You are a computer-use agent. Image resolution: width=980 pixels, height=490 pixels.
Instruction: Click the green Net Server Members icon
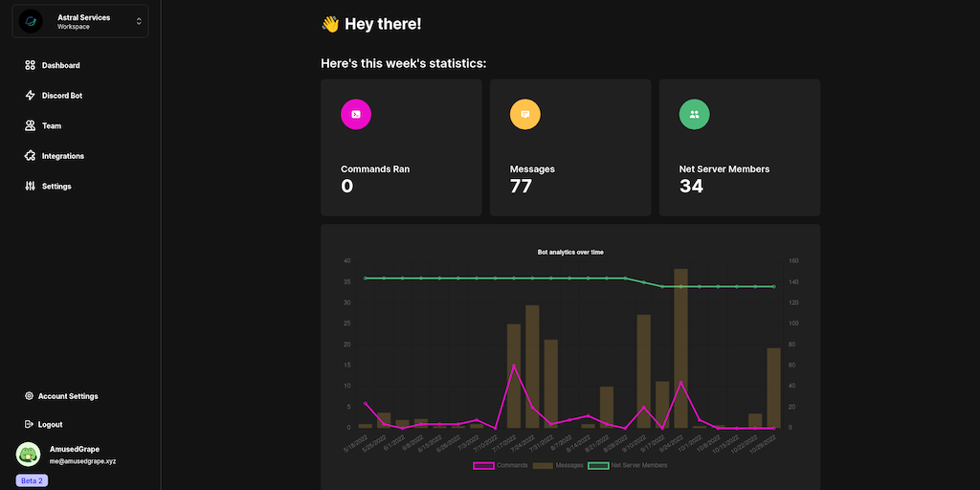[x=694, y=114]
